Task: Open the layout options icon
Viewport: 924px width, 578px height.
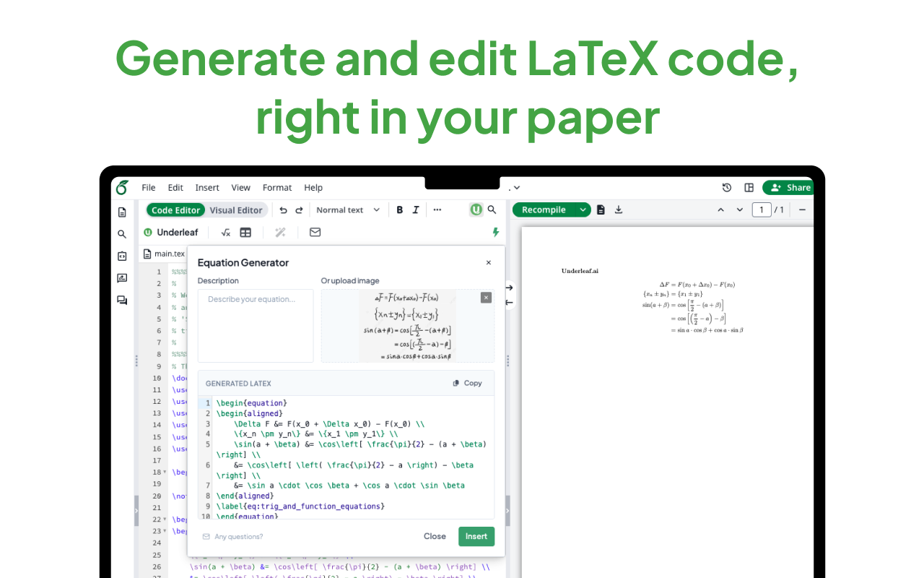Action: click(x=749, y=188)
